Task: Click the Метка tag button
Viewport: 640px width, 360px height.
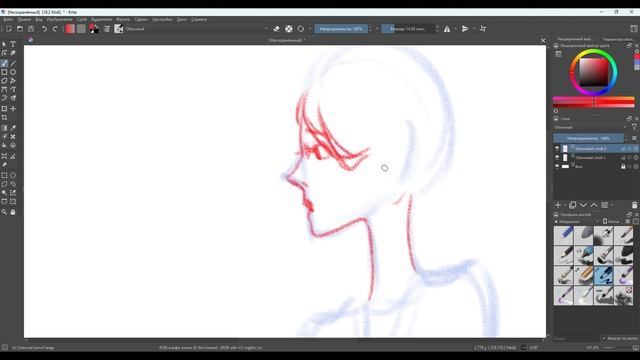Action: 611,222
